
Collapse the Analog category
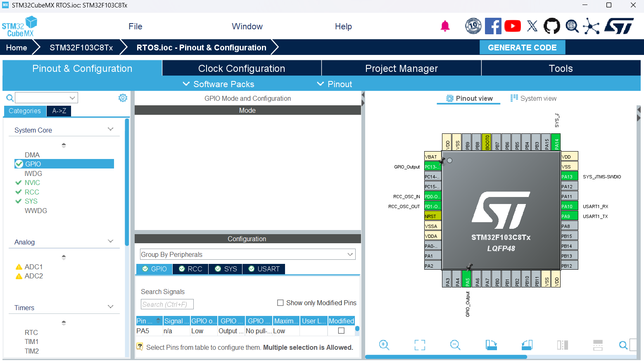[x=110, y=241]
